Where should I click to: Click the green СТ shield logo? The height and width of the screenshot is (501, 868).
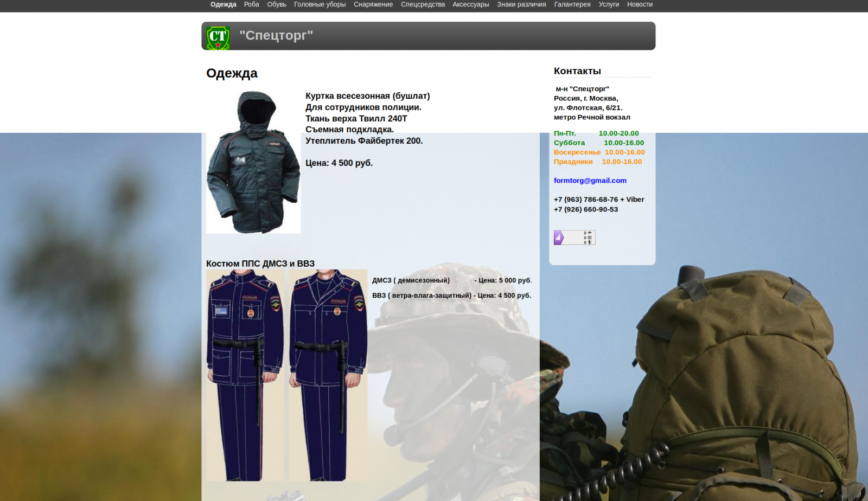(218, 38)
